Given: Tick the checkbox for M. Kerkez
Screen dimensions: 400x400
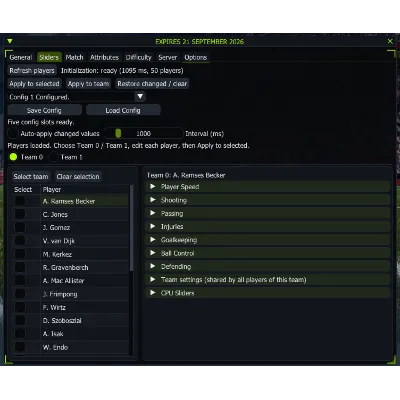Looking at the screenshot, I should pyautogui.click(x=20, y=254).
